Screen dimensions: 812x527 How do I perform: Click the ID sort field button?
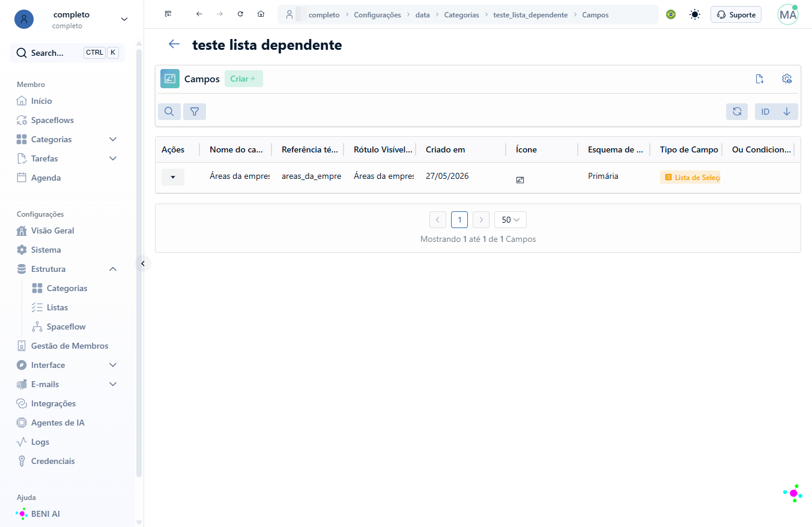coord(765,112)
